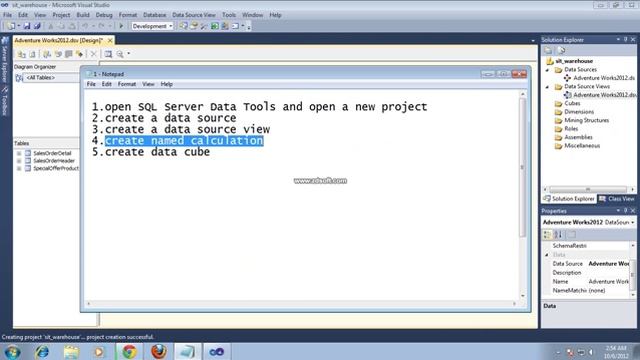Viewport: 640px width, 360px height.
Task: Open the Data Source View menu
Action: [x=193, y=15]
